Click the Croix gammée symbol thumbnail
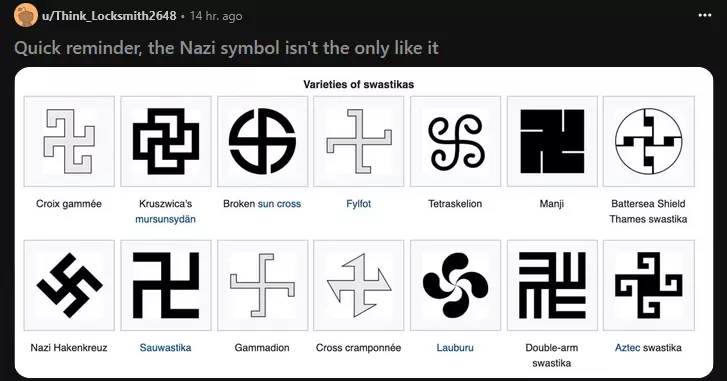 (69, 141)
